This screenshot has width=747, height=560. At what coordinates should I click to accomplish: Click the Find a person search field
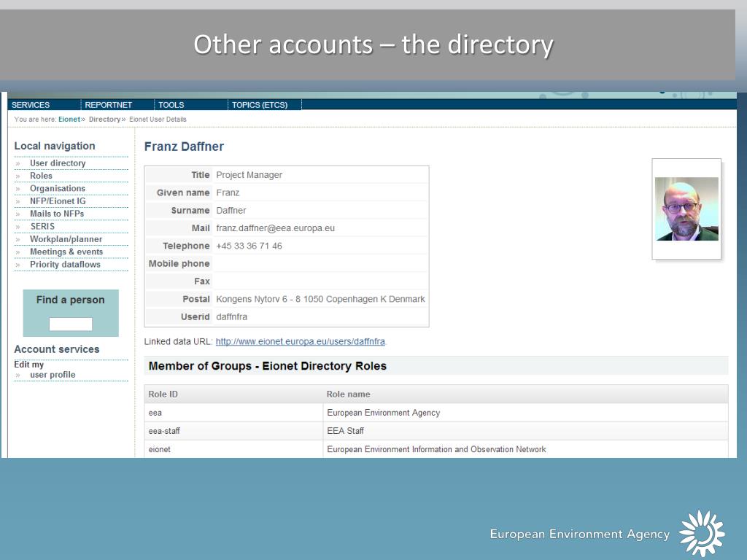(71, 324)
